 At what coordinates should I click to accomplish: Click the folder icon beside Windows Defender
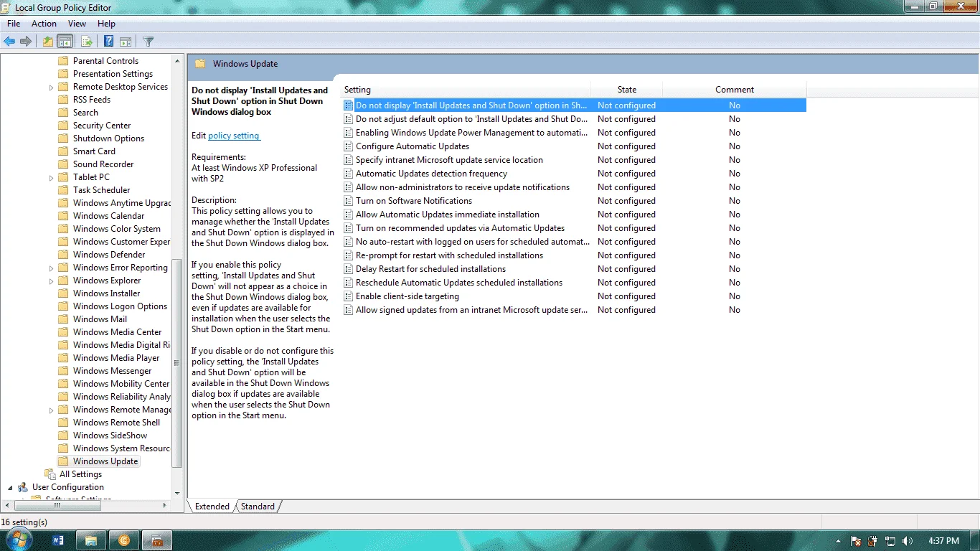tap(63, 255)
